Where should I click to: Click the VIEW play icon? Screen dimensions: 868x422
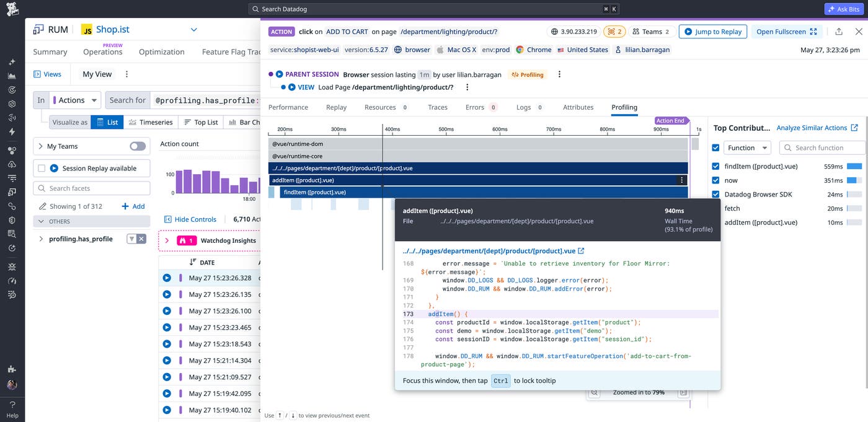(x=292, y=87)
